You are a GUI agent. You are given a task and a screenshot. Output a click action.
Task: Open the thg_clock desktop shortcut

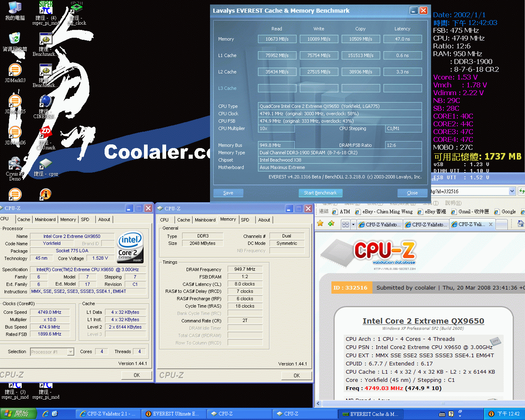click(76, 13)
